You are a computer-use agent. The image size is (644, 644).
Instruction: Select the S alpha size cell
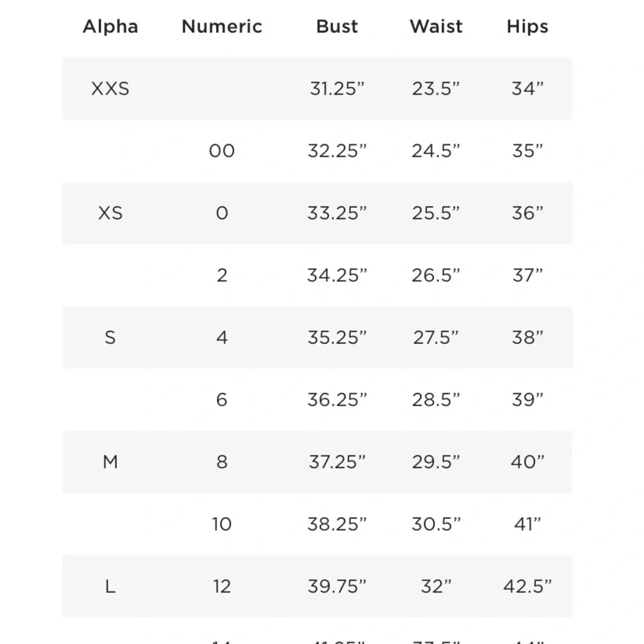click(110, 337)
